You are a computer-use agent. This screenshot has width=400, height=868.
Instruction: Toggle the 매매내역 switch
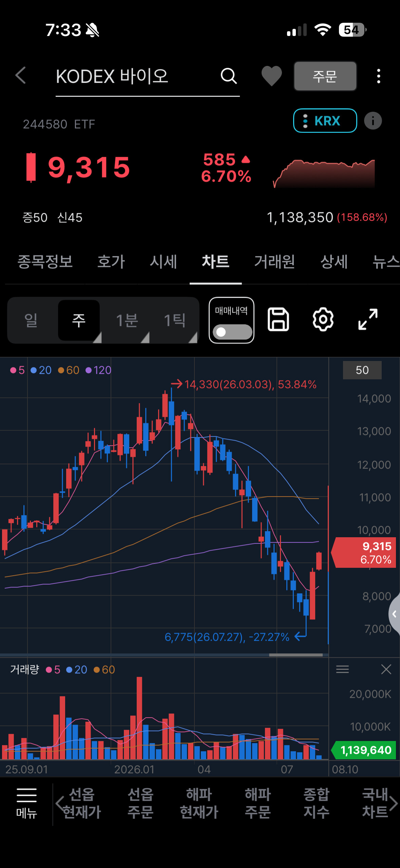(x=232, y=332)
